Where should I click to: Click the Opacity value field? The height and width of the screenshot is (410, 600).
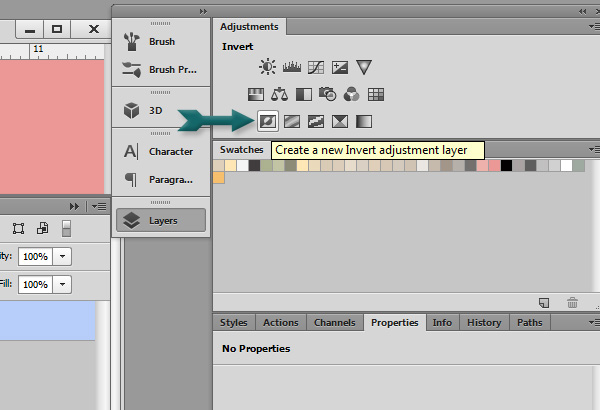35,256
